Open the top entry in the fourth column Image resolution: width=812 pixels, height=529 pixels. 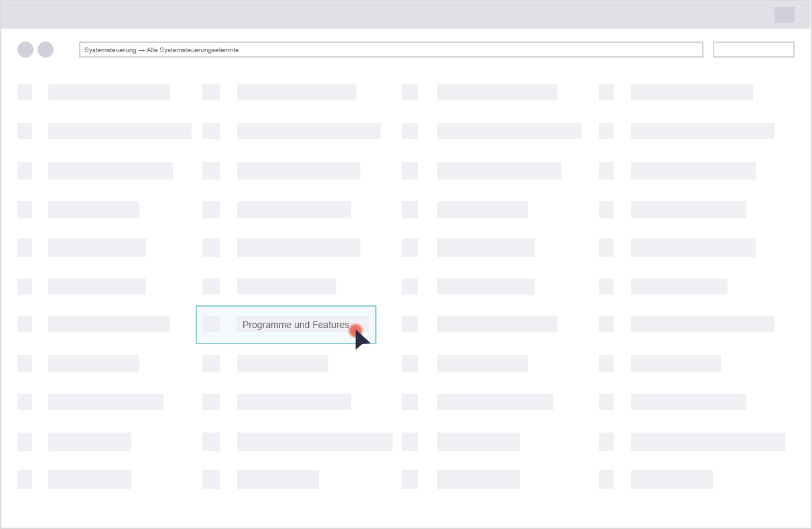(x=691, y=92)
